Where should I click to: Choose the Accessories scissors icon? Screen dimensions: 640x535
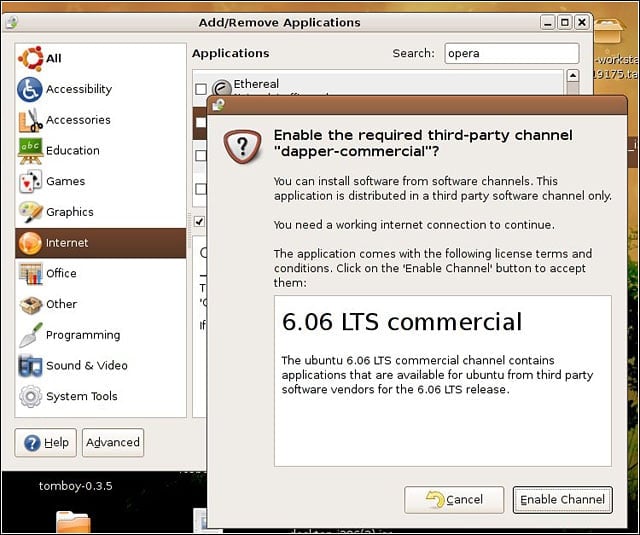point(30,120)
